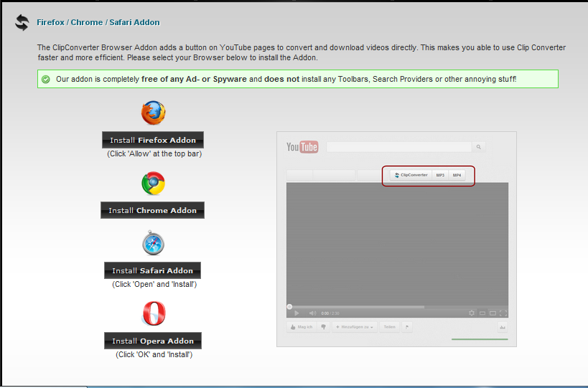This screenshot has height=388, width=588.
Task: Click the thumbs-up 'Mag ich' button
Action: pyautogui.click(x=302, y=327)
